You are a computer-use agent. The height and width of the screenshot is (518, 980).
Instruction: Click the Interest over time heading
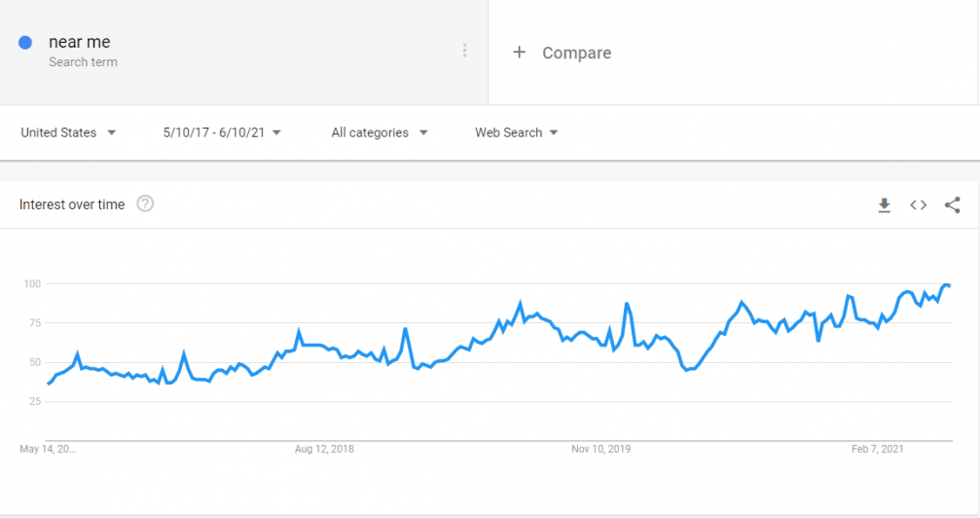click(72, 204)
